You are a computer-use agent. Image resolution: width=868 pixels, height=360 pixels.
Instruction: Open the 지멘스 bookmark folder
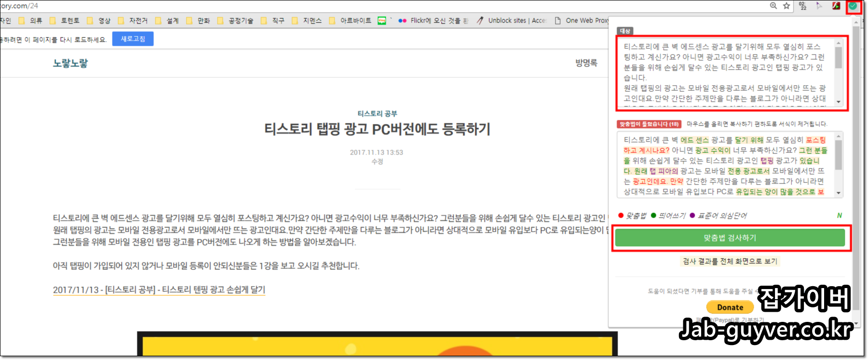coord(307,20)
